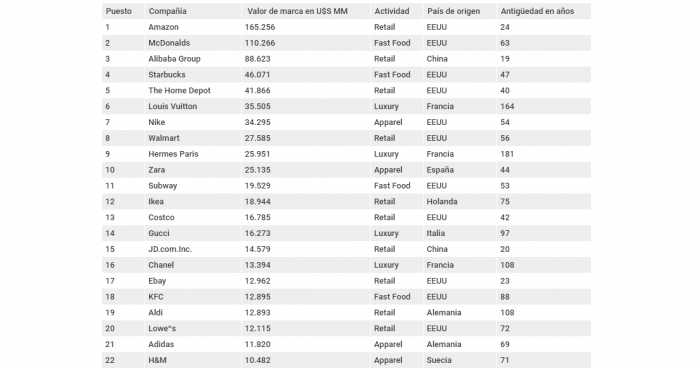The height and width of the screenshot is (368, 700).
Task: Click the País de origen header
Action: pos(453,11)
